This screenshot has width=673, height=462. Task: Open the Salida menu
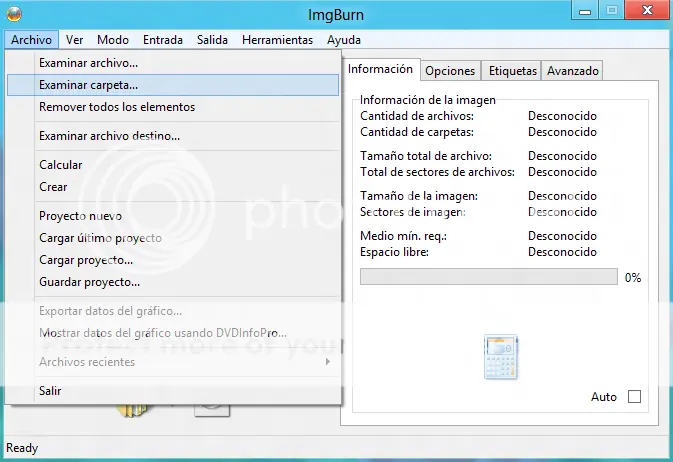click(212, 40)
